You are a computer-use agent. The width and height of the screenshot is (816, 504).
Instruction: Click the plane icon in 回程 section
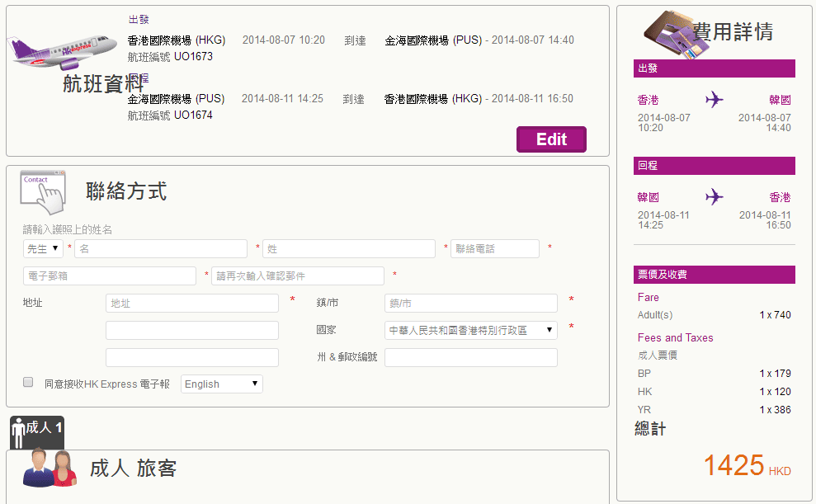(x=715, y=197)
